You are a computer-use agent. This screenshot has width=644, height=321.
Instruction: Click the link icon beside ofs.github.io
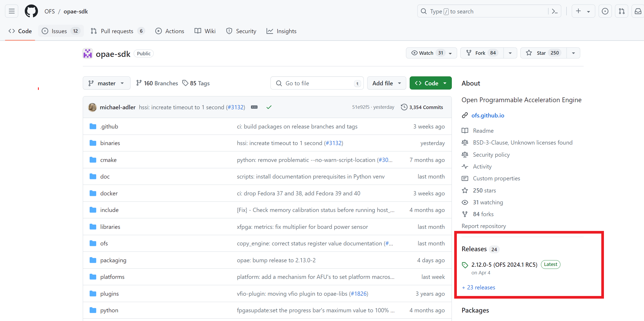pos(465,115)
